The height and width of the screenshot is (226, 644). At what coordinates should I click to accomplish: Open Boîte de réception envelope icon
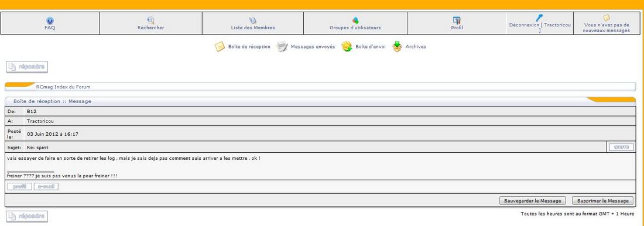[x=220, y=46]
